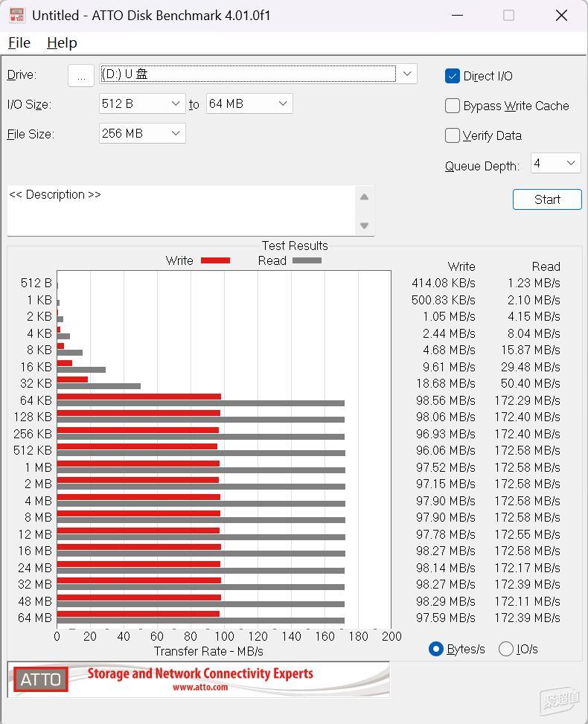
Task: Open the Help menu
Action: (x=62, y=43)
